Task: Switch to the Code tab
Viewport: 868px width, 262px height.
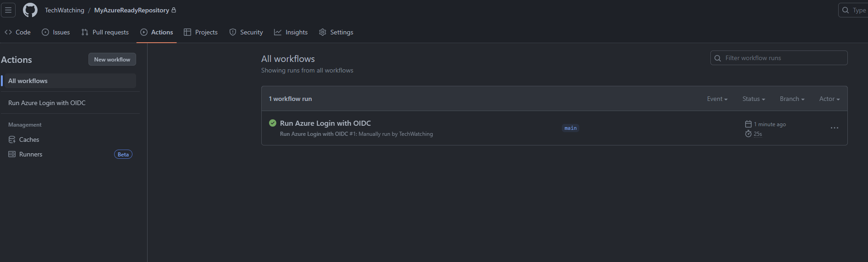Action: pyautogui.click(x=17, y=32)
